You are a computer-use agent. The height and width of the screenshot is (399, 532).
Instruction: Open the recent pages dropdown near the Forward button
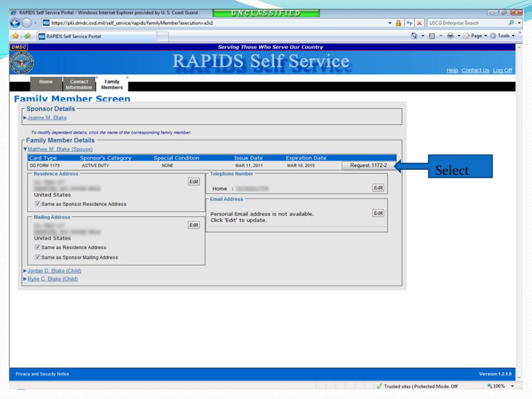coord(35,23)
